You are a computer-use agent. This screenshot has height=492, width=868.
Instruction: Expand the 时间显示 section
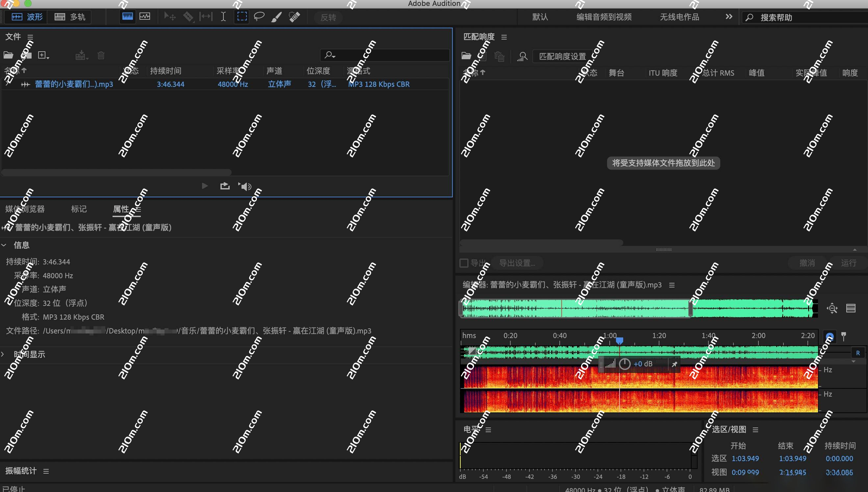[x=3, y=354]
